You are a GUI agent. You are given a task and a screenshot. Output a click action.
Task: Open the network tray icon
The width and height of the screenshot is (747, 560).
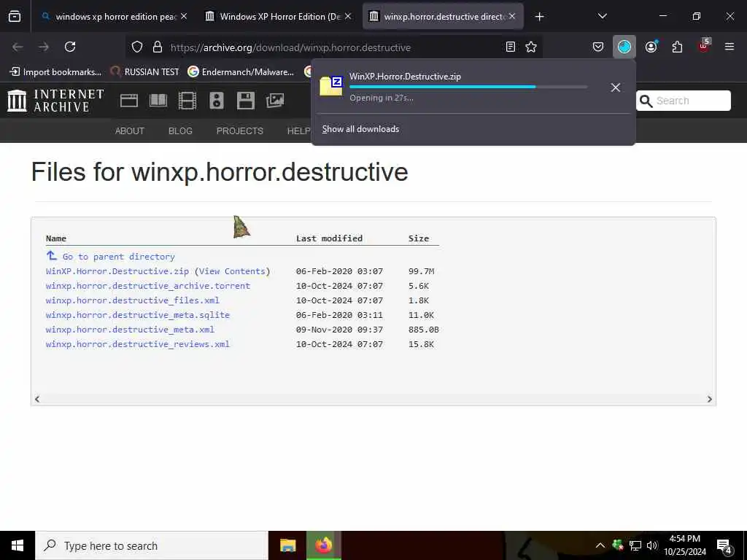coord(635,545)
